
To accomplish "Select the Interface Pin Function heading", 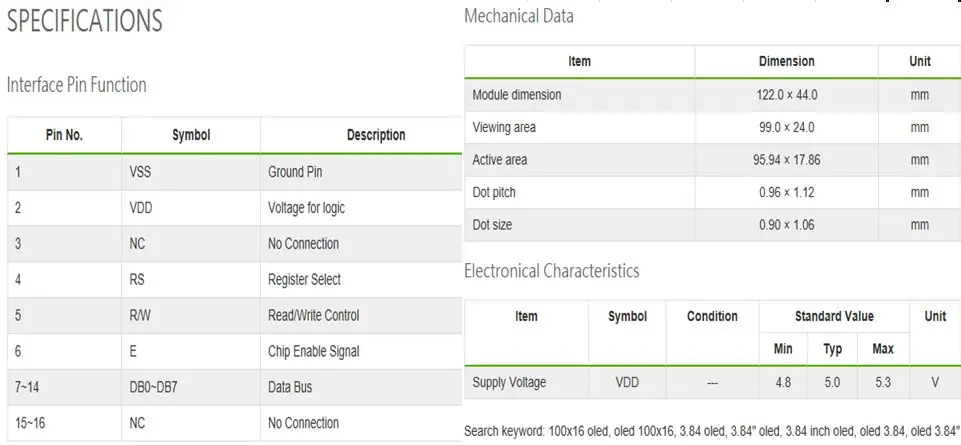I will pyautogui.click(x=77, y=85).
